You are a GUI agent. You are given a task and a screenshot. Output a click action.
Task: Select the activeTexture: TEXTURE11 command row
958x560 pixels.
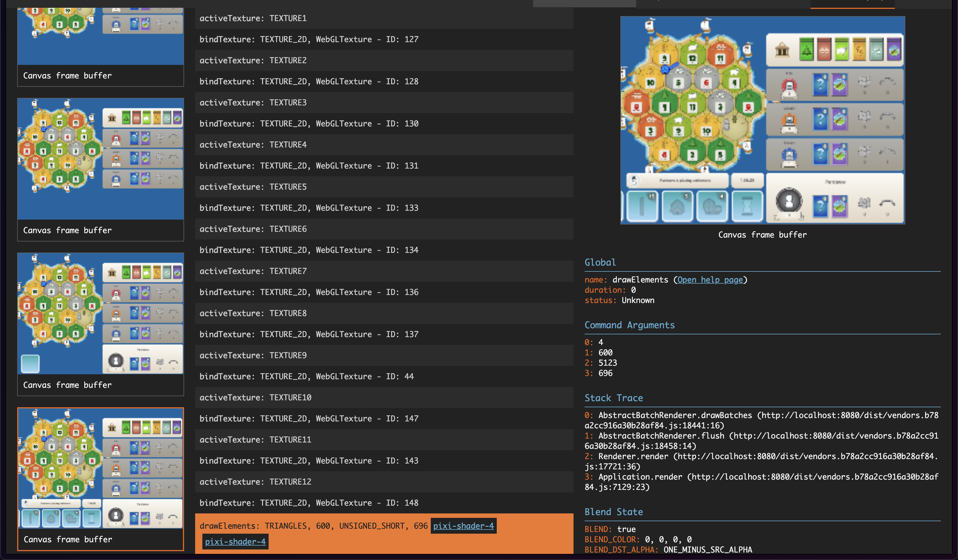click(x=384, y=440)
